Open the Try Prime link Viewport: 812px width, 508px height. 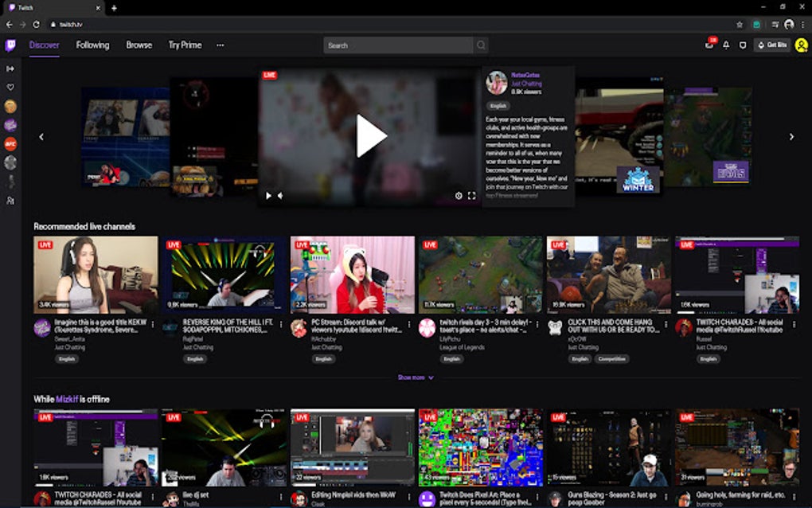(186, 45)
